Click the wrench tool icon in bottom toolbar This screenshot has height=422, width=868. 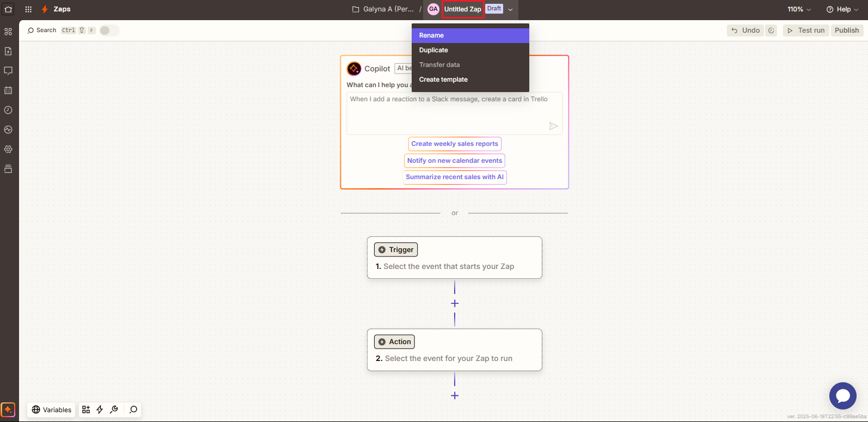click(x=114, y=409)
